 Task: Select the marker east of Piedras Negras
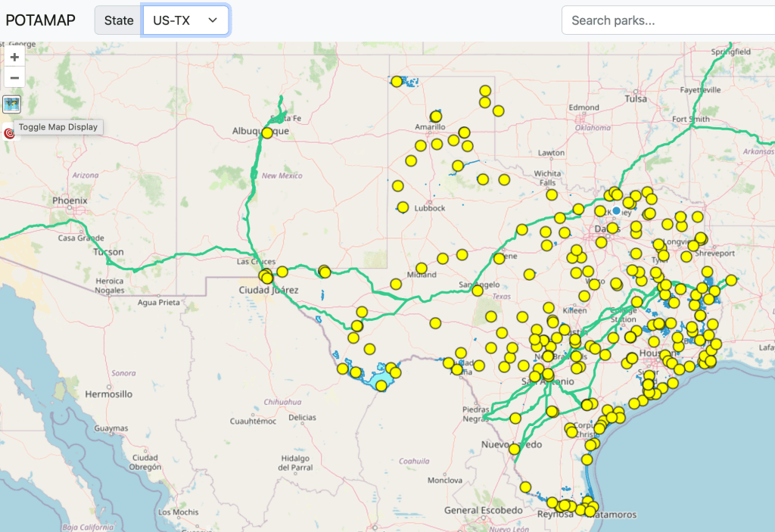515,418
